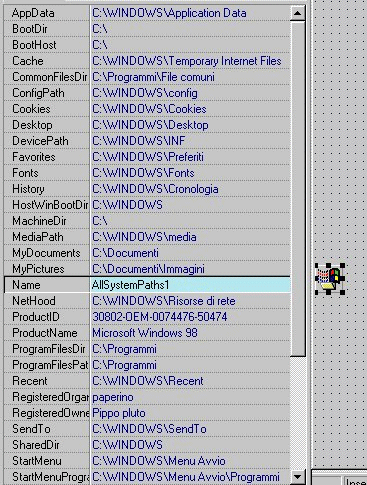Screen dimensions: 367x485
Task: Click the SharedDir property name
Action: pos(36,445)
